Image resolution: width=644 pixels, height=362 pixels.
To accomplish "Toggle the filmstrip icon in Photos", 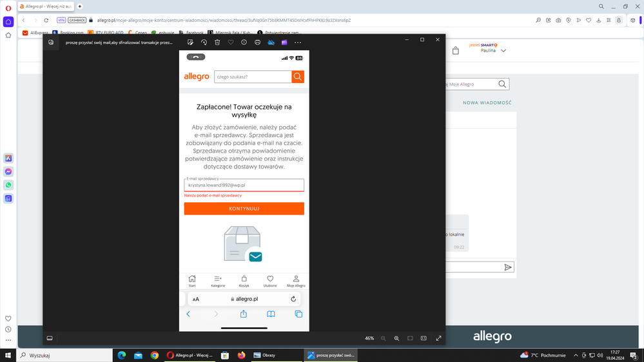I will pyautogui.click(x=50, y=338).
